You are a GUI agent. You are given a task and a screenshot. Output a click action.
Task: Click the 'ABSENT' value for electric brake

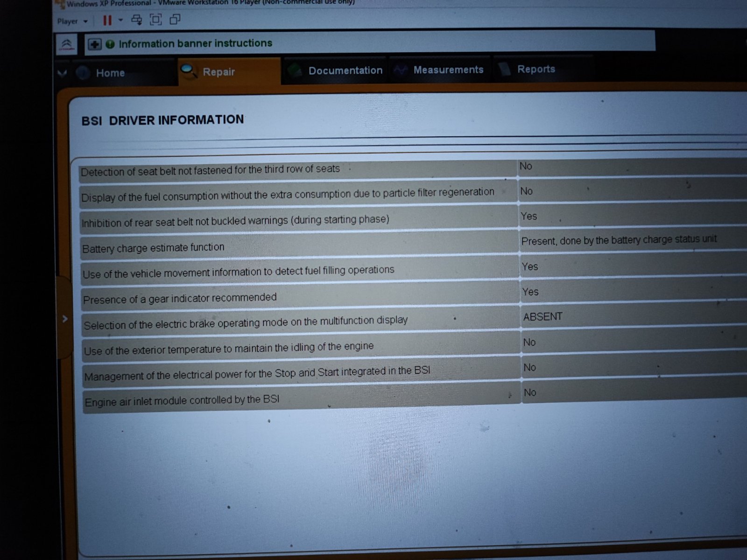point(543,317)
